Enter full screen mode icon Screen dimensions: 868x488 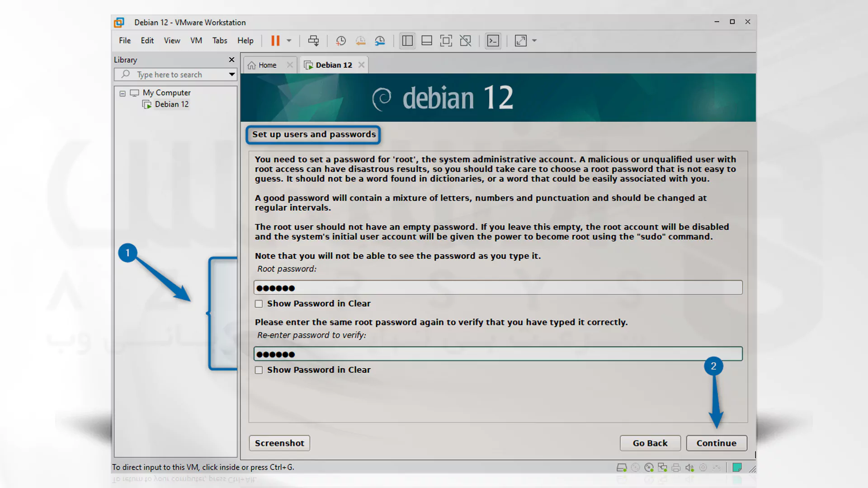coord(446,41)
